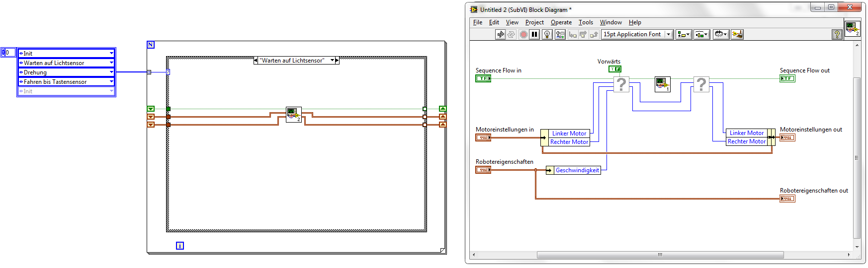Click the scroll-right arrow at bottom
Viewport: 868px width, 268px height.
849,255
